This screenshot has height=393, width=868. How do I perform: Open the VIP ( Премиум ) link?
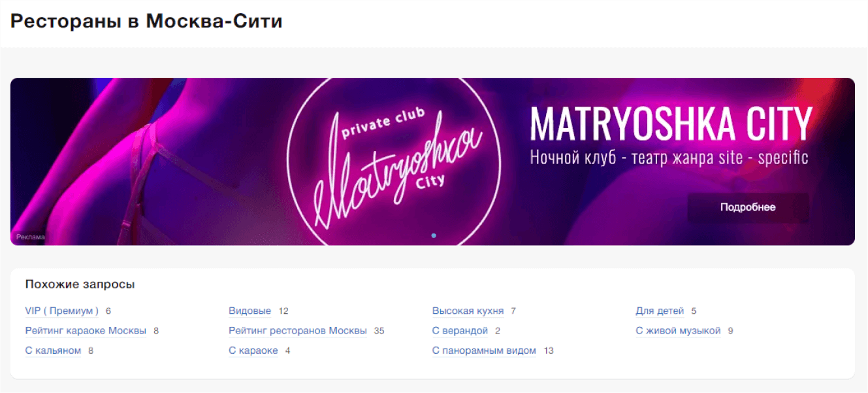pyautogui.click(x=62, y=311)
